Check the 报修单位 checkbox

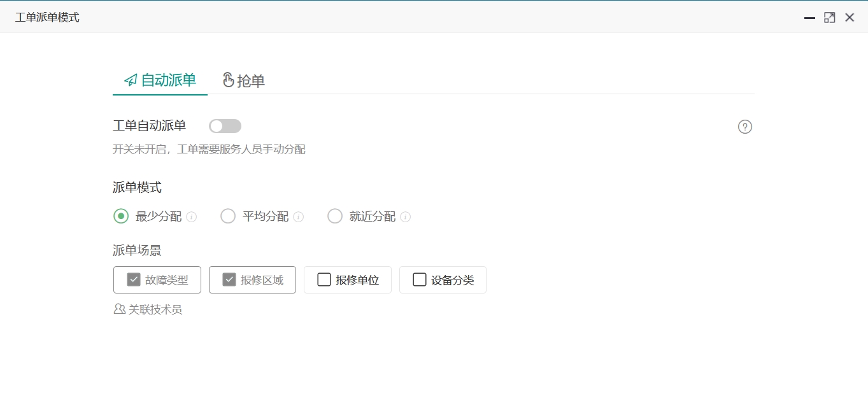click(324, 279)
